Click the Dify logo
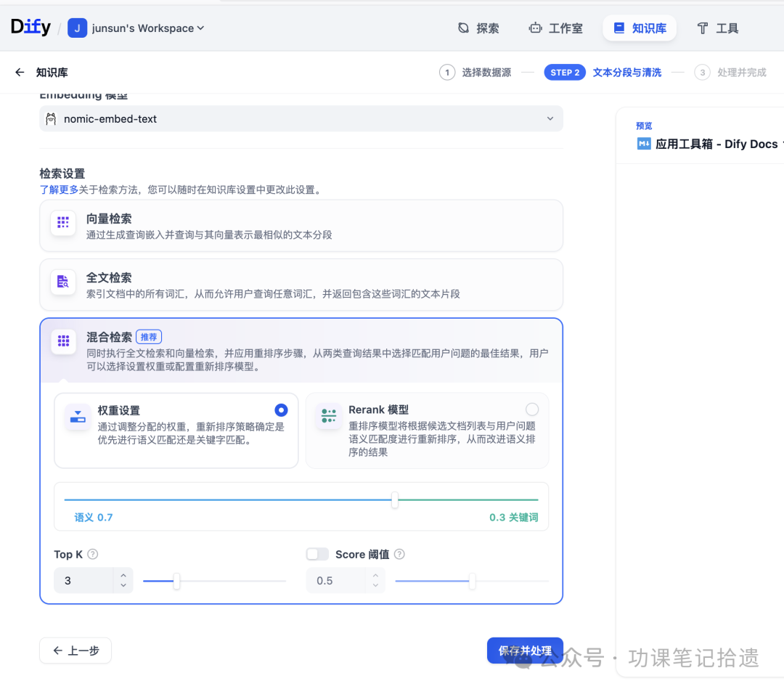This screenshot has width=784, height=689. coord(30,27)
